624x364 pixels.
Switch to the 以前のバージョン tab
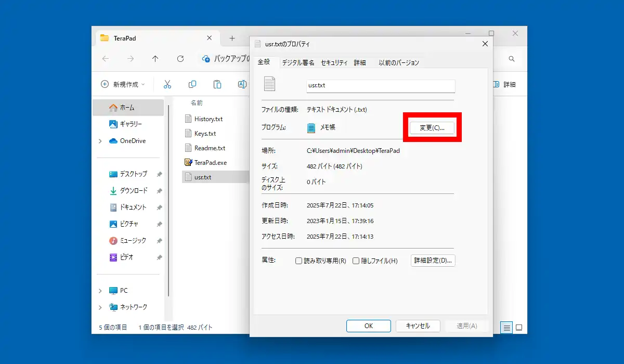(x=399, y=62)
